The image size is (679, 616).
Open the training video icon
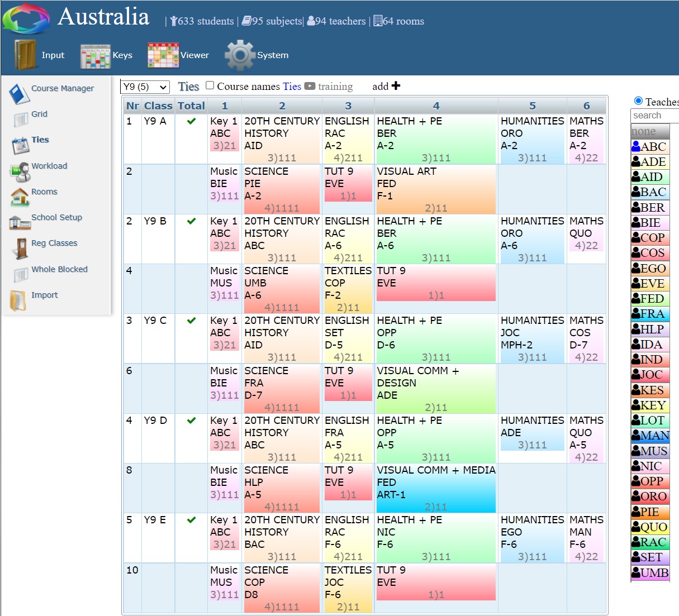(x=310, y=86)
